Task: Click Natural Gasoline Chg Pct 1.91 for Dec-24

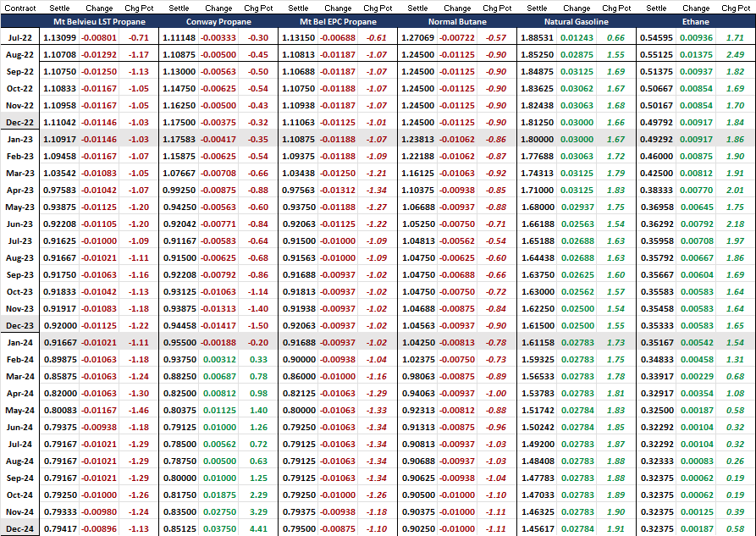Action: tap(615, 528)
